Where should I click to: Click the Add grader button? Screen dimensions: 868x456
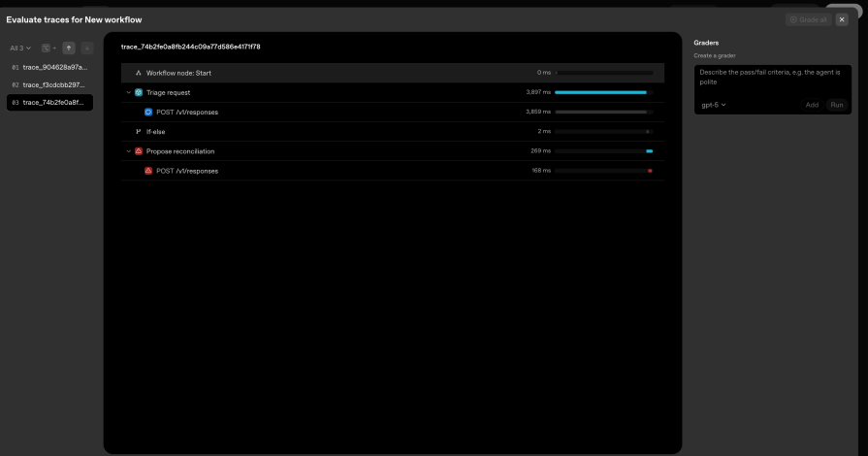click(812, 105)
